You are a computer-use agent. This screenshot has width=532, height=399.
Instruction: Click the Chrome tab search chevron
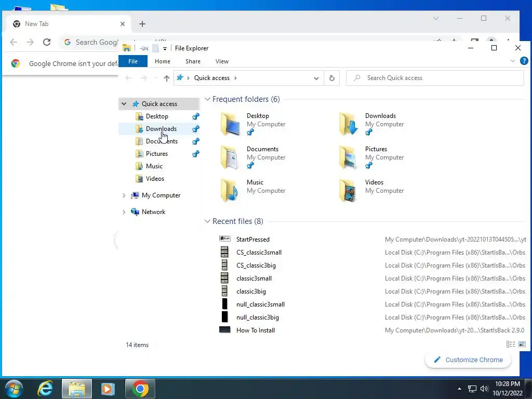436,18
